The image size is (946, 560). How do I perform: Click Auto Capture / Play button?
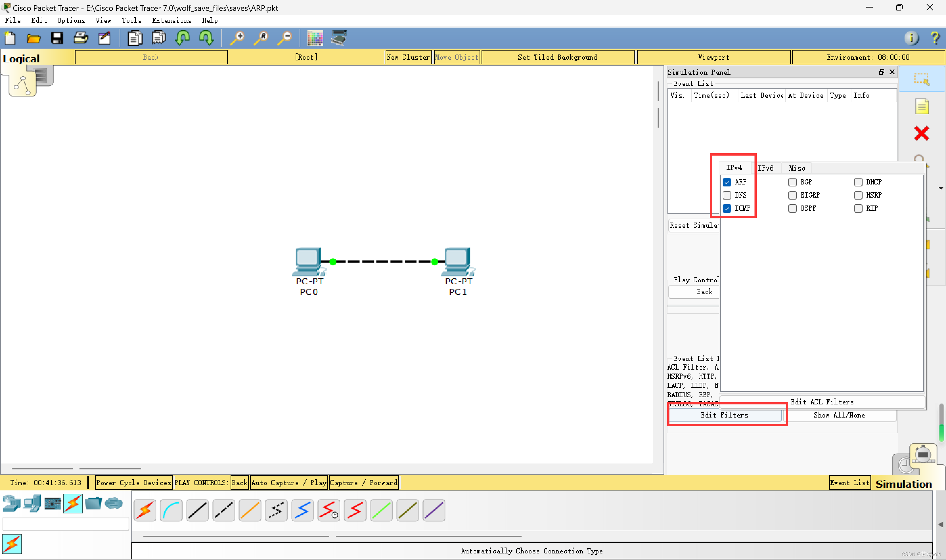289,483
